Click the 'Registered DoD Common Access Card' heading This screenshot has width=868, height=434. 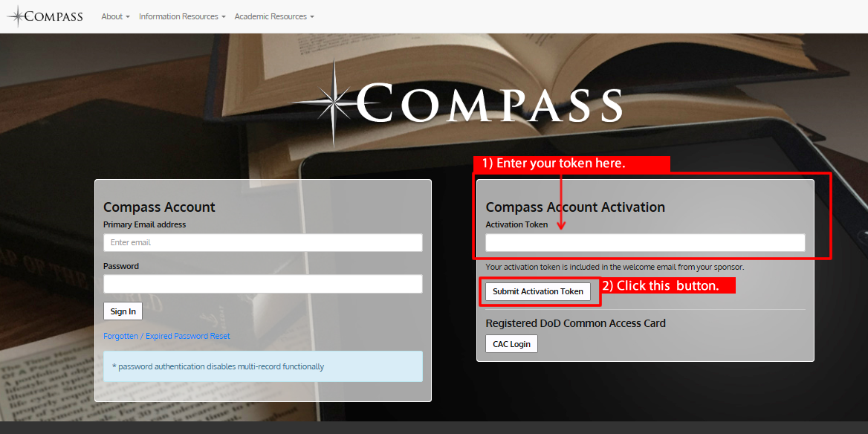click(576, 323)
